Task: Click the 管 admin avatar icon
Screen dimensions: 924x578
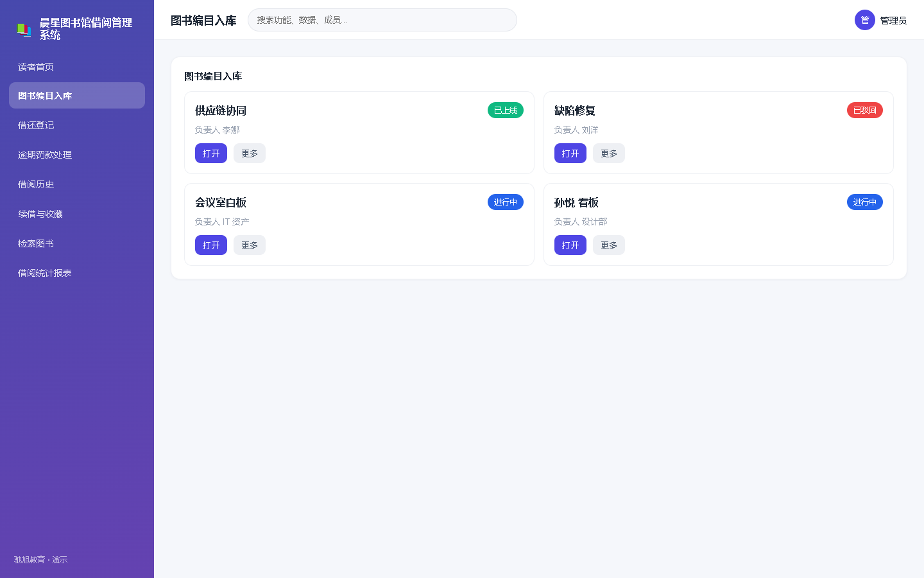Action: point(865,20)
